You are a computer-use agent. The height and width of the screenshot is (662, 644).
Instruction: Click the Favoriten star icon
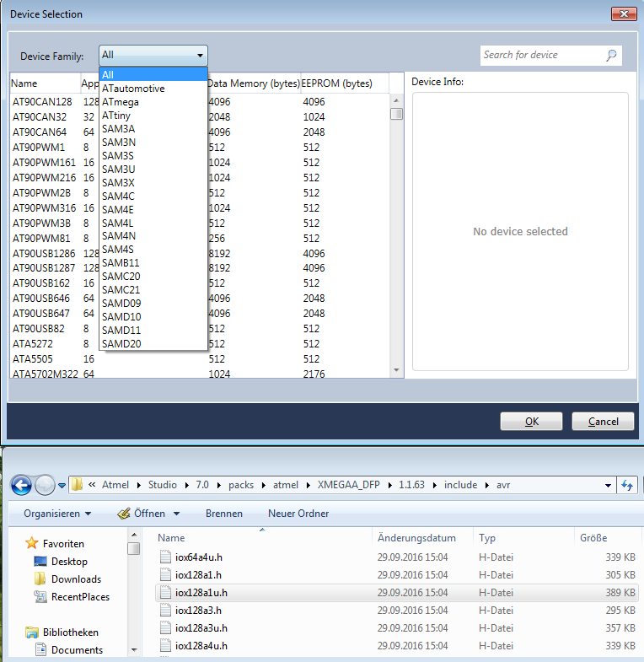point(32,543)
